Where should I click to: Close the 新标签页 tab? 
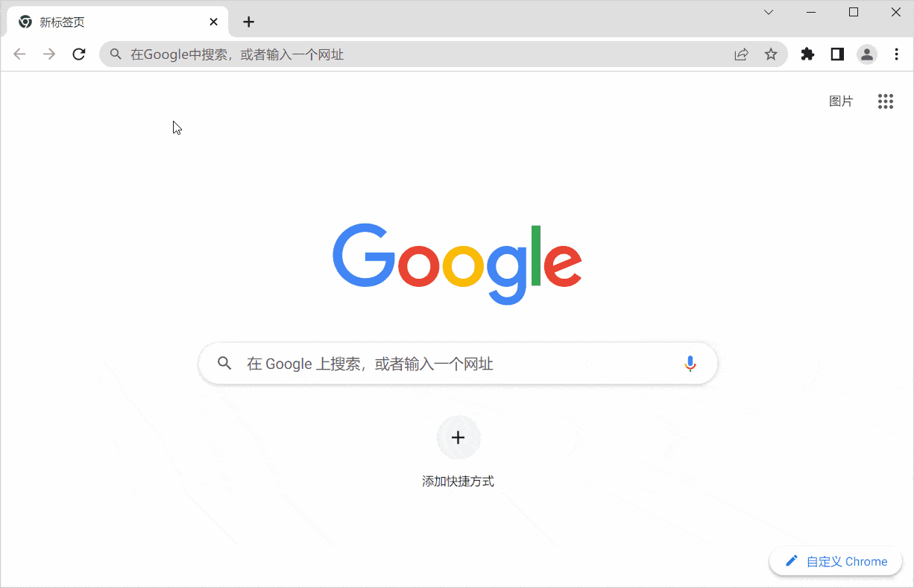coord(214,22)
